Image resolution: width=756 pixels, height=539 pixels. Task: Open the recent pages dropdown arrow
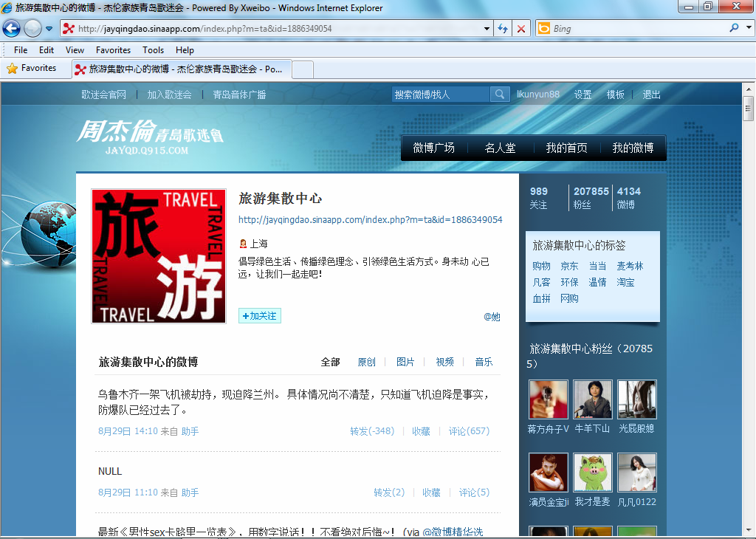click(x=49, y=29)
